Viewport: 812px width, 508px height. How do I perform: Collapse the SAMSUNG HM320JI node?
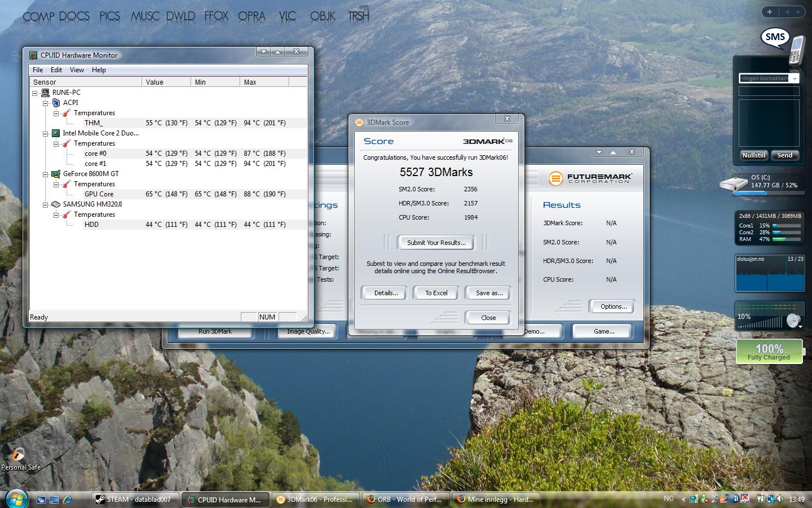[x=45, y=205]
